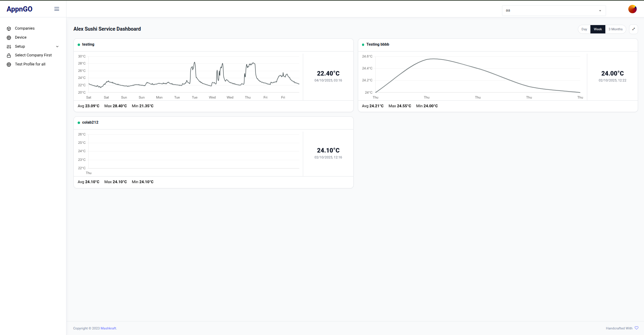
Task: Click the lock icon beside Select Company First
Action: pos(9,55)
